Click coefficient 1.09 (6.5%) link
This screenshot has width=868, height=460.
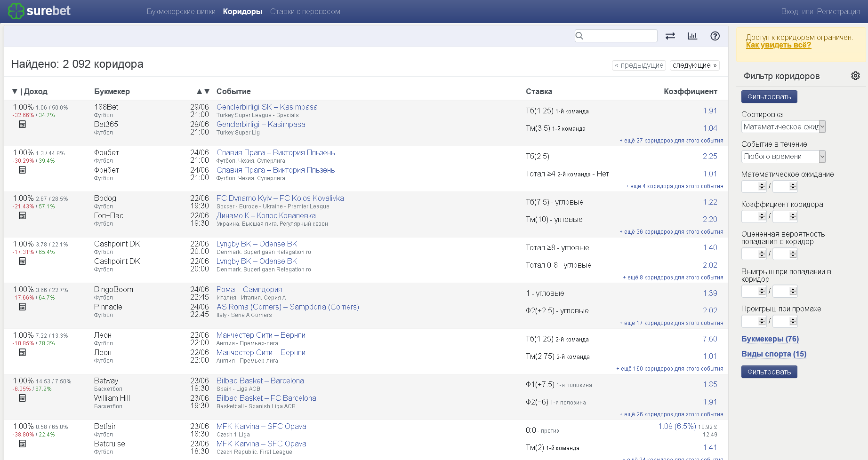click(x=677, y=426)
